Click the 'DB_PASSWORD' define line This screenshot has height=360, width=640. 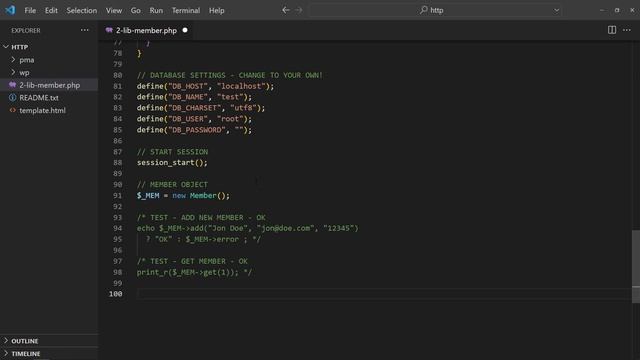pyautogui.click(x=194, y=130)
